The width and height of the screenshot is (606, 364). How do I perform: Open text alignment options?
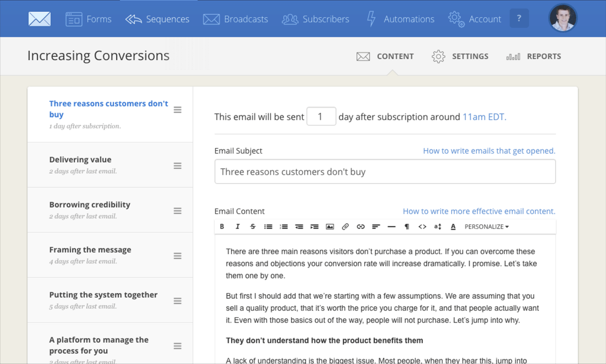pyautogui.click(x=376, y=227)
